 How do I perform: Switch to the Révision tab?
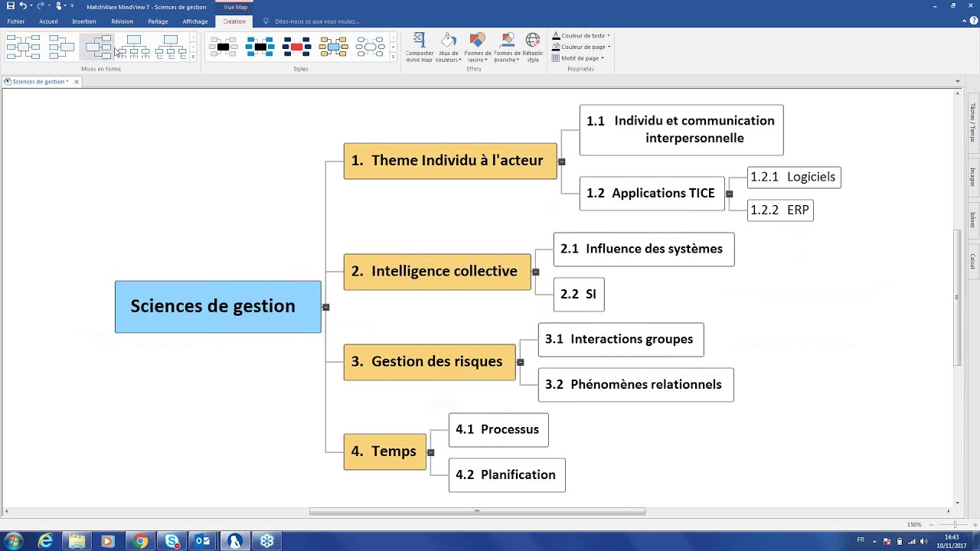pos(122,21)
